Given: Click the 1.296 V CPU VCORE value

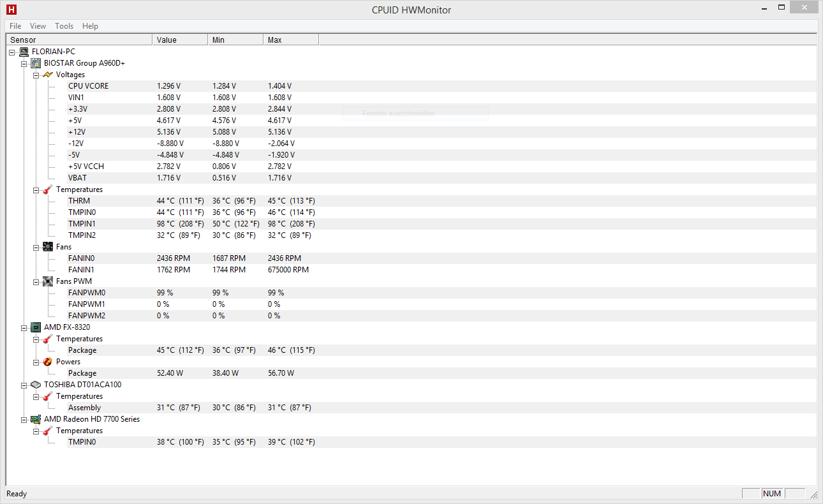Looking at the screenshot, I should point(168,86).
